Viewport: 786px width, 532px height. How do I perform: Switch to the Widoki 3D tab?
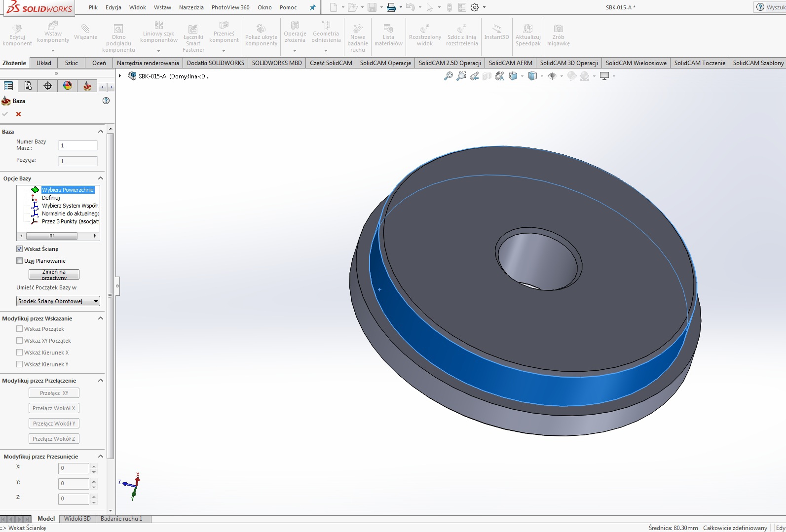tap(77, 519)
